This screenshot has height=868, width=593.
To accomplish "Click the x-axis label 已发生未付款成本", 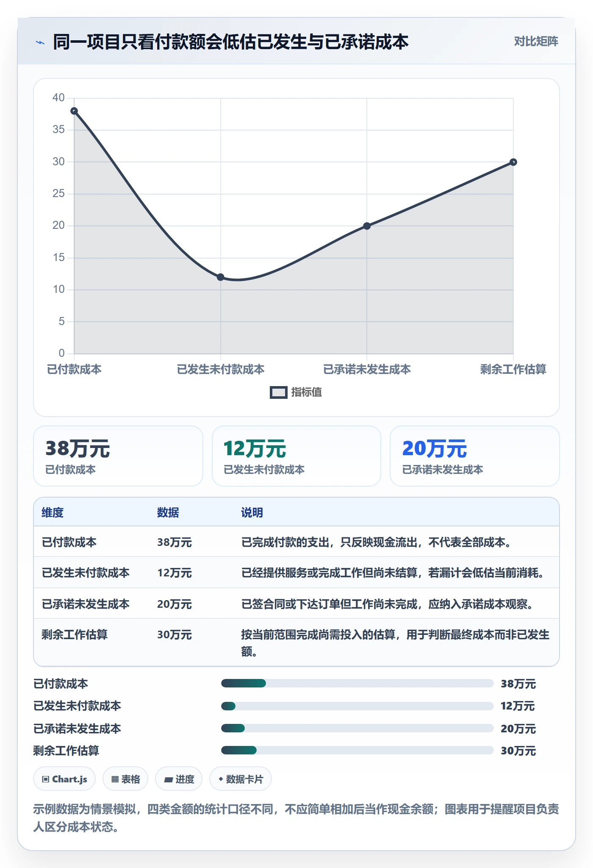I will click(220, 369).
